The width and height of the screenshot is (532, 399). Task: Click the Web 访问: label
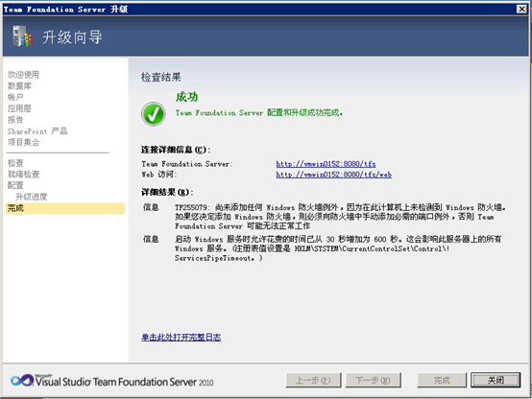(x=159, y=175)
